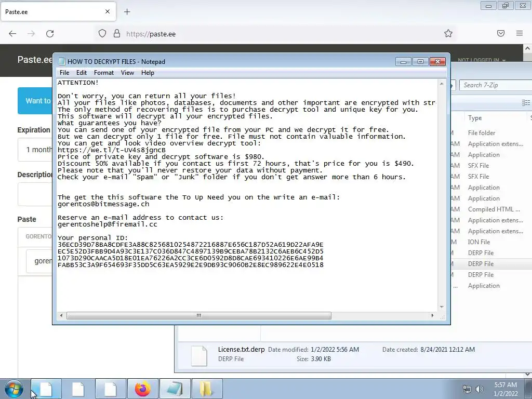
Task: Click the Notepad horizontal scrollbar thumb
Action: tap(199, 315)
